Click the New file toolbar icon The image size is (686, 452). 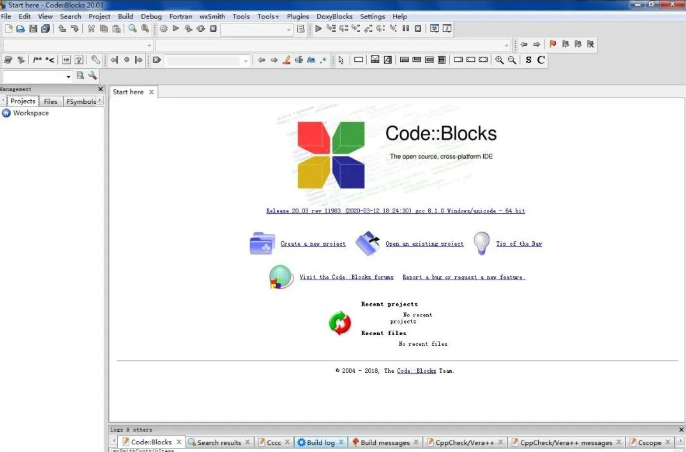(x=9, y=29)
